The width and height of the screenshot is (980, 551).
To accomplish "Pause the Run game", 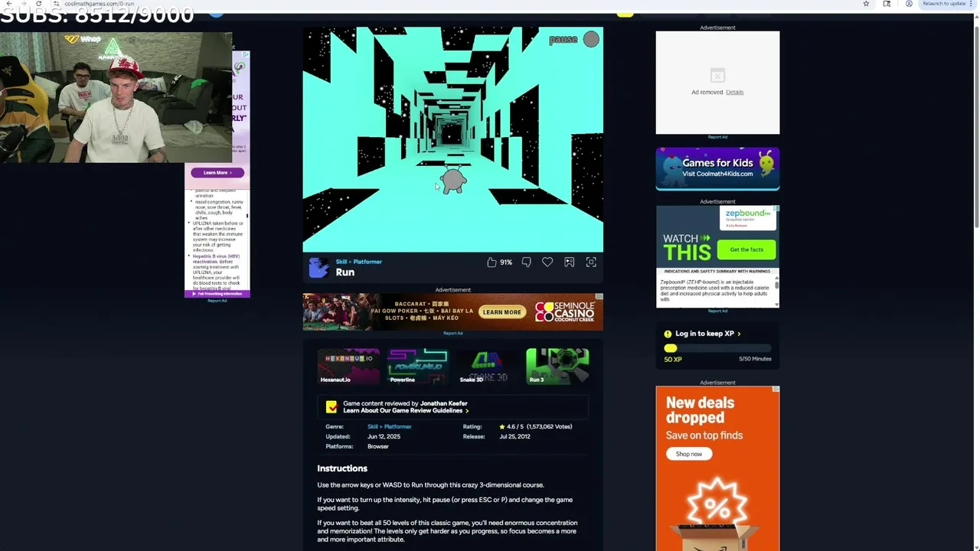I will pyautogui.click(x=574, y=39).
